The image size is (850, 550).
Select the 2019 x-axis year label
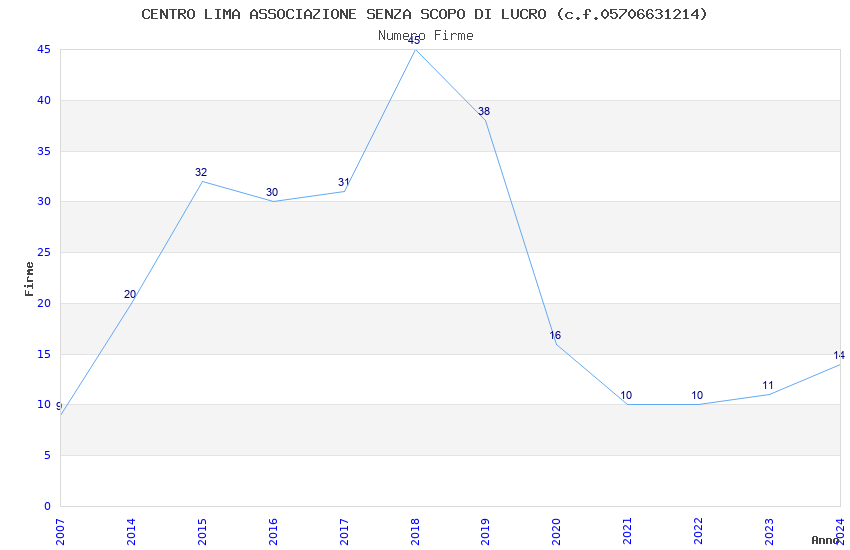(485, 532)
